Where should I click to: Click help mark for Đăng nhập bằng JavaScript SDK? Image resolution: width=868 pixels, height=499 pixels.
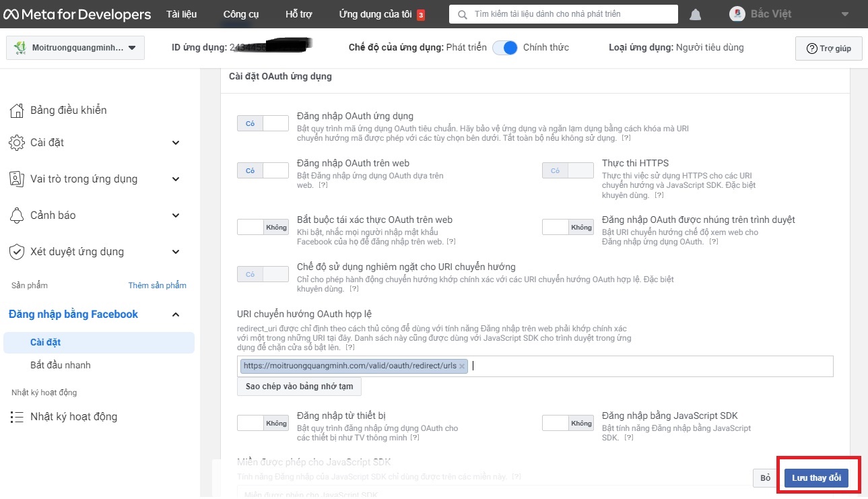click(628, 438)
